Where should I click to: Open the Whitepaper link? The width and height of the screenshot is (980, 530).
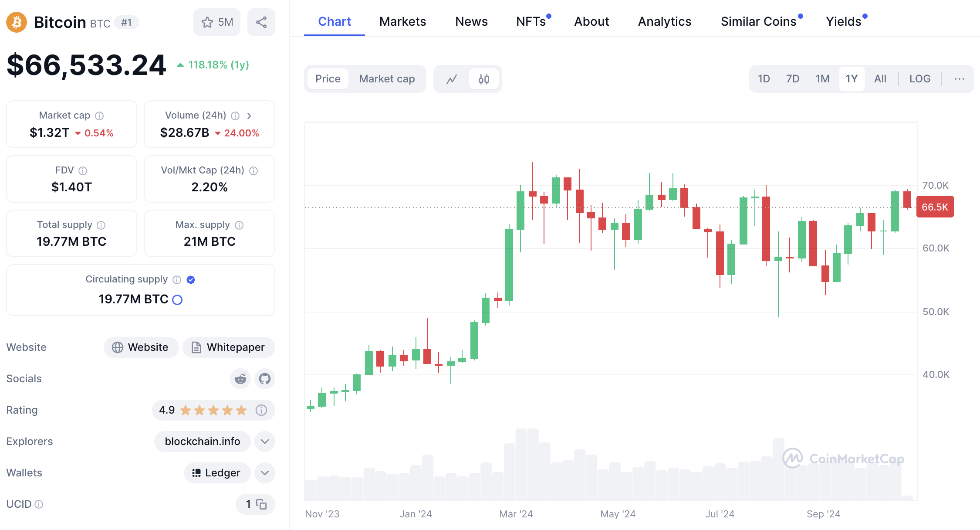229,347
